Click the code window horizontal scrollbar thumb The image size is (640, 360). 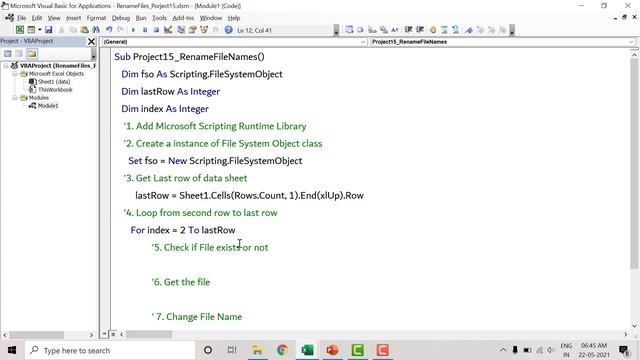point(149,334)
